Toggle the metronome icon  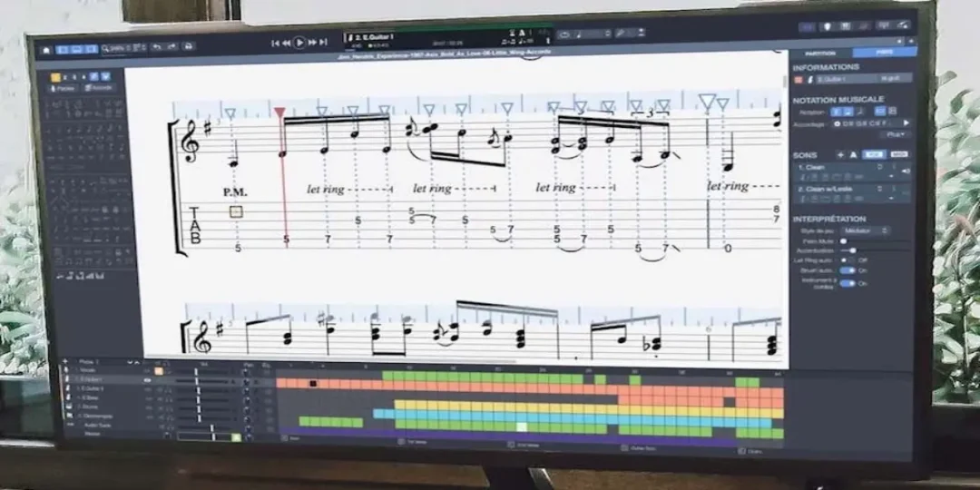click(x=522, y=33)
